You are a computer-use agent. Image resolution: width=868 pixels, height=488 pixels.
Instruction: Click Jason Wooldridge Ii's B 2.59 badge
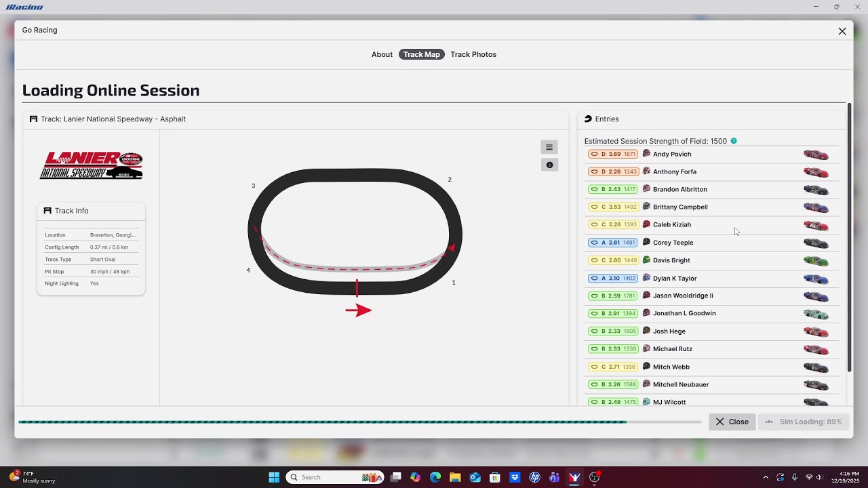tap(613, 296)
